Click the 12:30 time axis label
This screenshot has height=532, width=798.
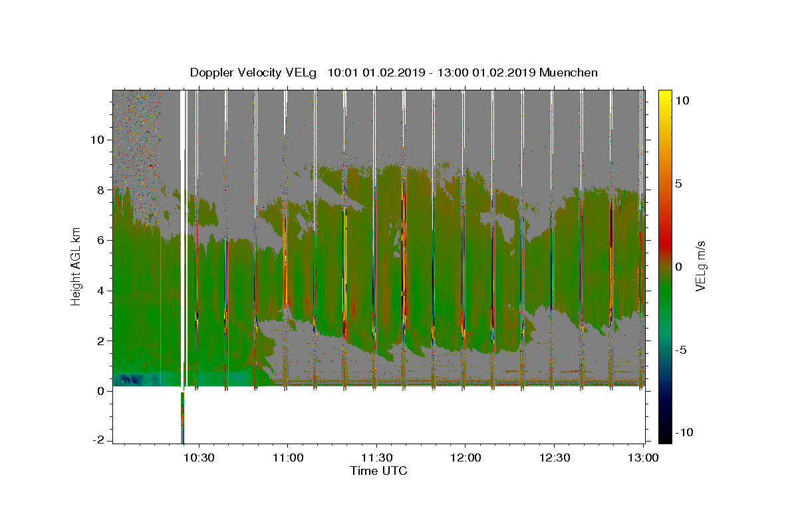click(555, 458)
